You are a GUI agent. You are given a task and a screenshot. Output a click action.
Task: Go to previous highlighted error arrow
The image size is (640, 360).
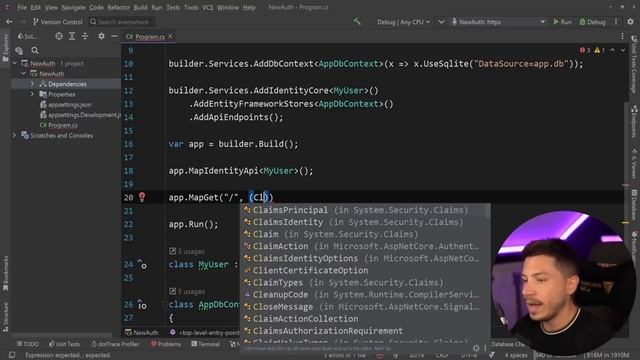coord(613,50)
